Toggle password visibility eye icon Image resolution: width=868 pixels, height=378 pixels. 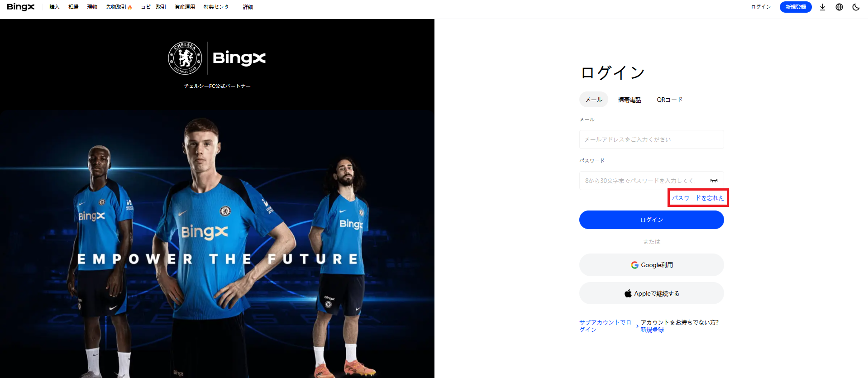[714, 181]
